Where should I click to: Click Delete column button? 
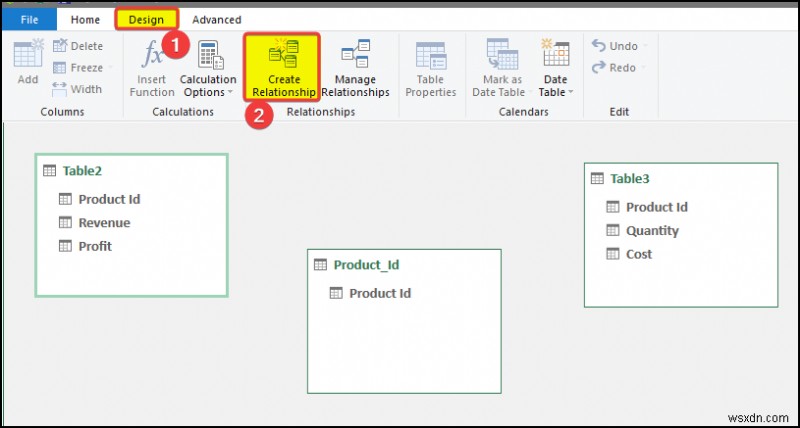coord(78,46)
